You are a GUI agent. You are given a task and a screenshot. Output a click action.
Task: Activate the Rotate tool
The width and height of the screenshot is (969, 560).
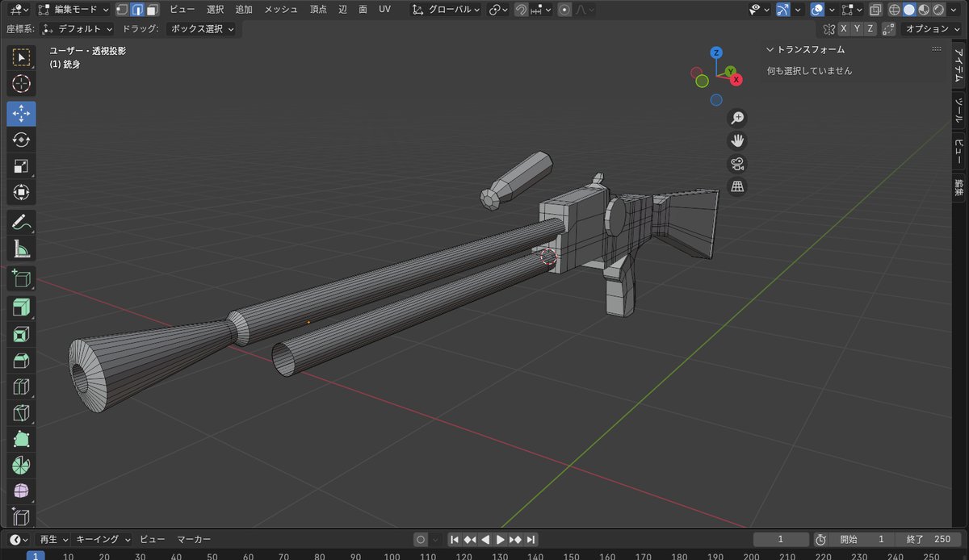click(21, 140)
